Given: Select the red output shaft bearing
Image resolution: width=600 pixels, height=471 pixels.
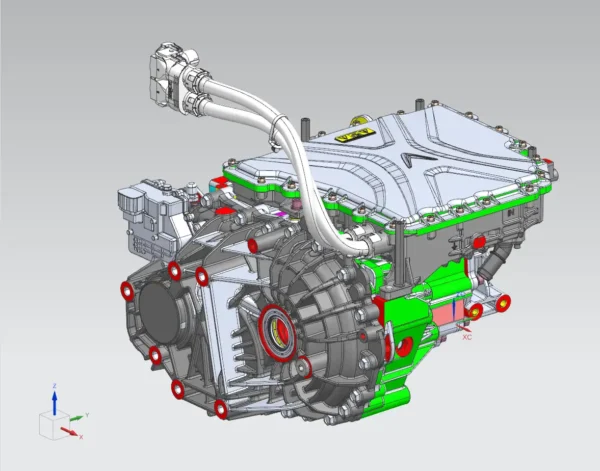Looking at the screenshot, I should click(x=277, y=333).
